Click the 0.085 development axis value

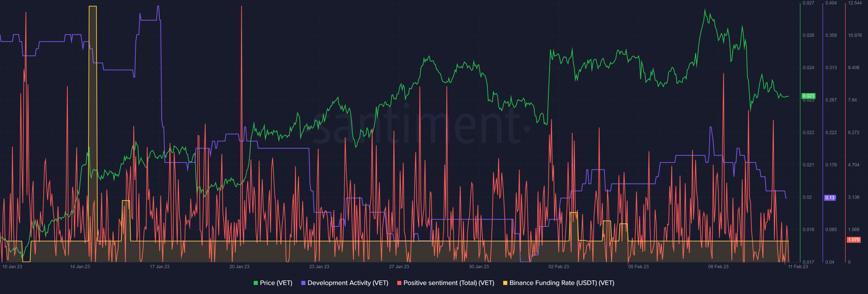[x=831, y=230]
